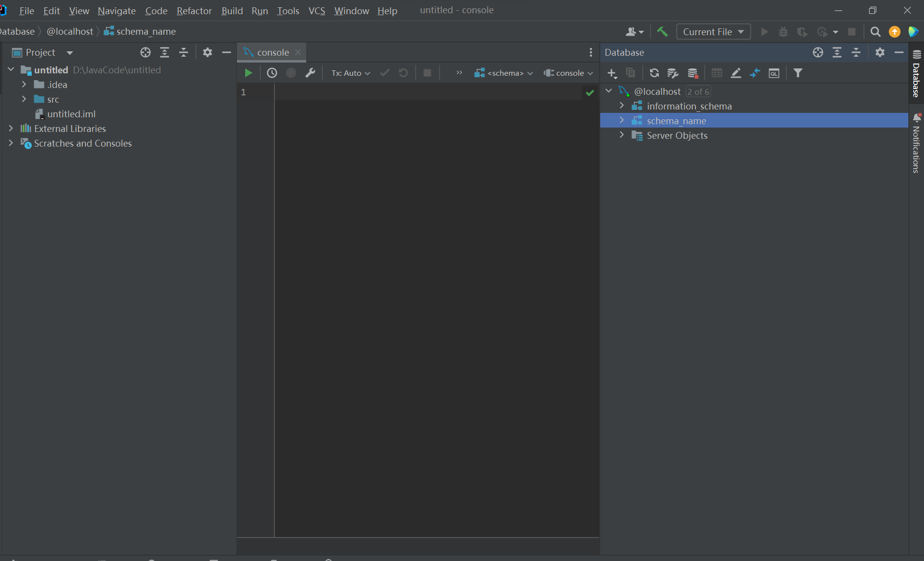Open the Navigate menu

117,11
